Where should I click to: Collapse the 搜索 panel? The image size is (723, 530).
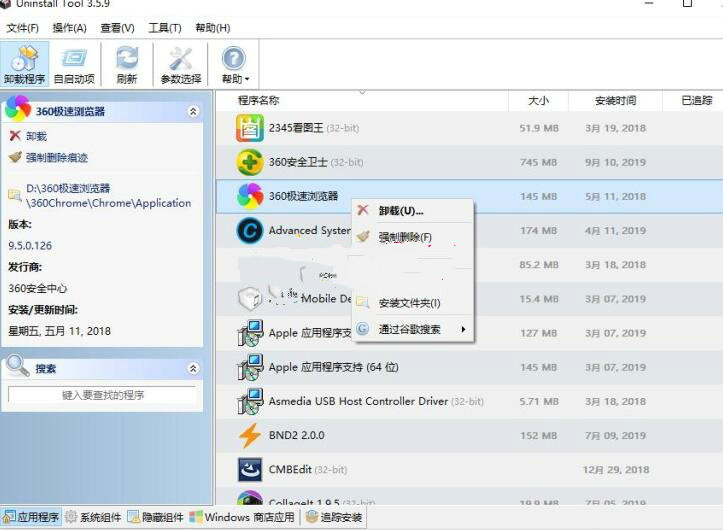tap(193, 369)
